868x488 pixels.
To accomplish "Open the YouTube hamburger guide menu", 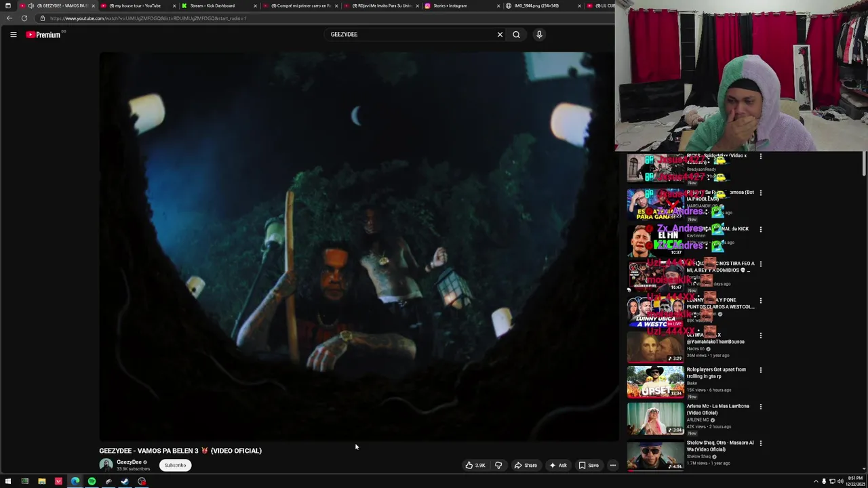I will [x=13, y=35].
